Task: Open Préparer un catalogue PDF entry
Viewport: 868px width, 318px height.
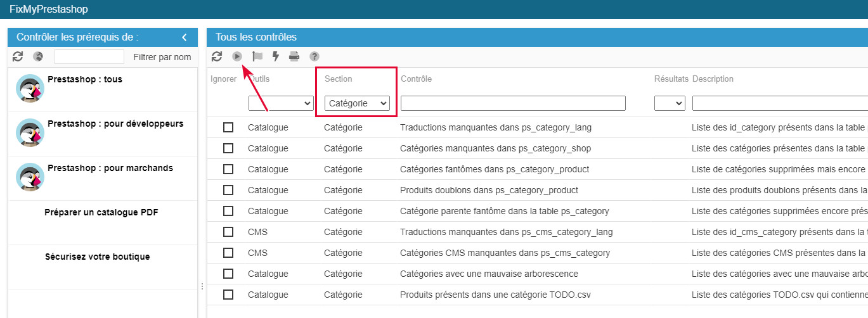Action: pyautogui.click(x=101, y=212)
